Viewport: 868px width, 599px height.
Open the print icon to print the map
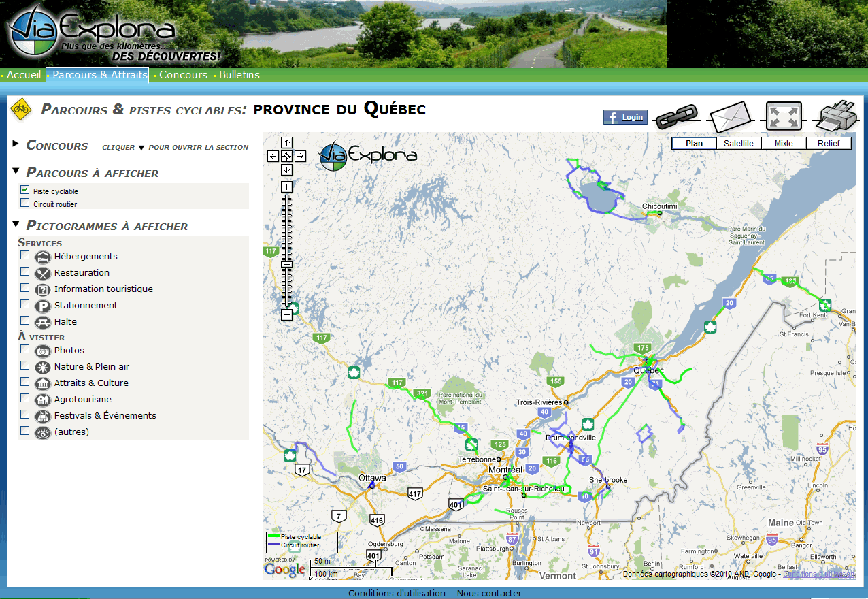835,114
